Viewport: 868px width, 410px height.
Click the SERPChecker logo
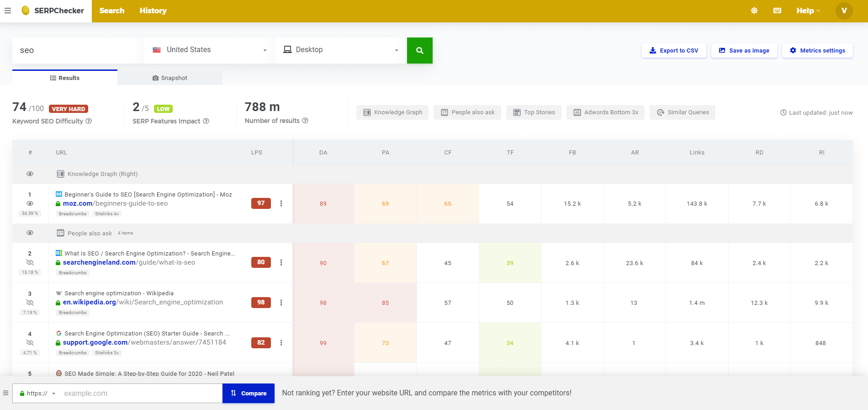[53, 11]
